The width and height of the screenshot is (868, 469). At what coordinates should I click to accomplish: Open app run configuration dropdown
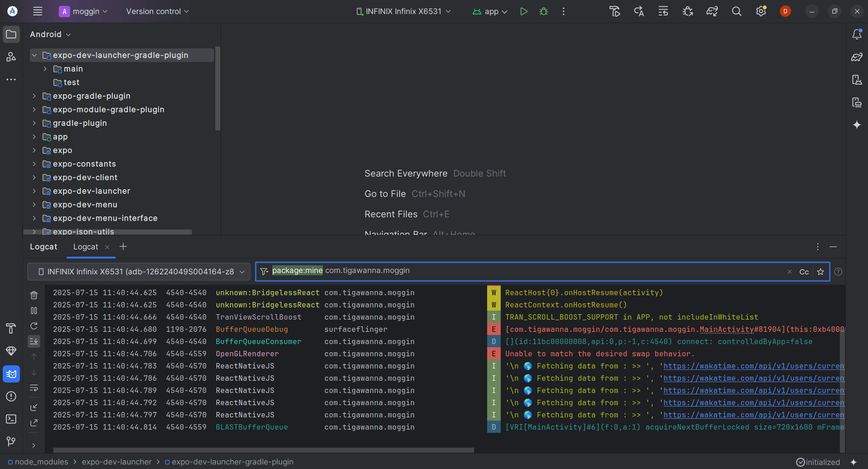click(x=490, y=11)
